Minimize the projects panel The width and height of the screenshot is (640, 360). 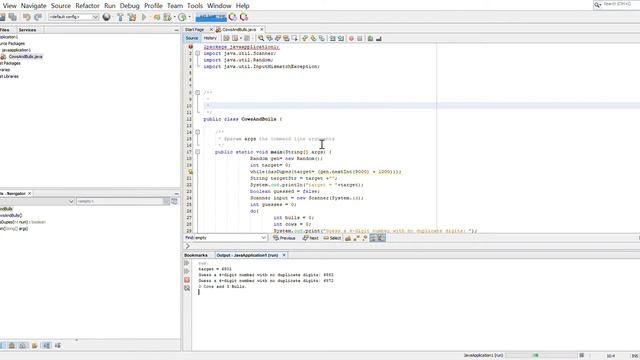click(x=176, y=30)
